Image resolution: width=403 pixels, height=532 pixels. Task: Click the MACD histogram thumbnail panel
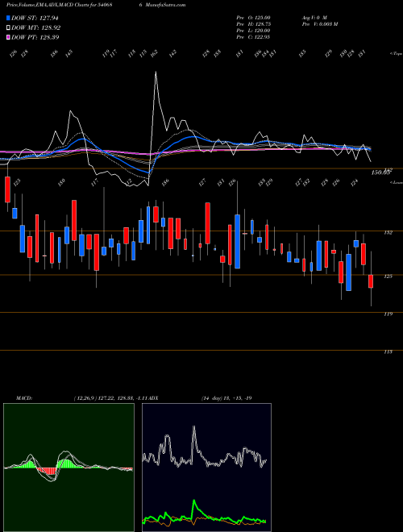(69, 468)
